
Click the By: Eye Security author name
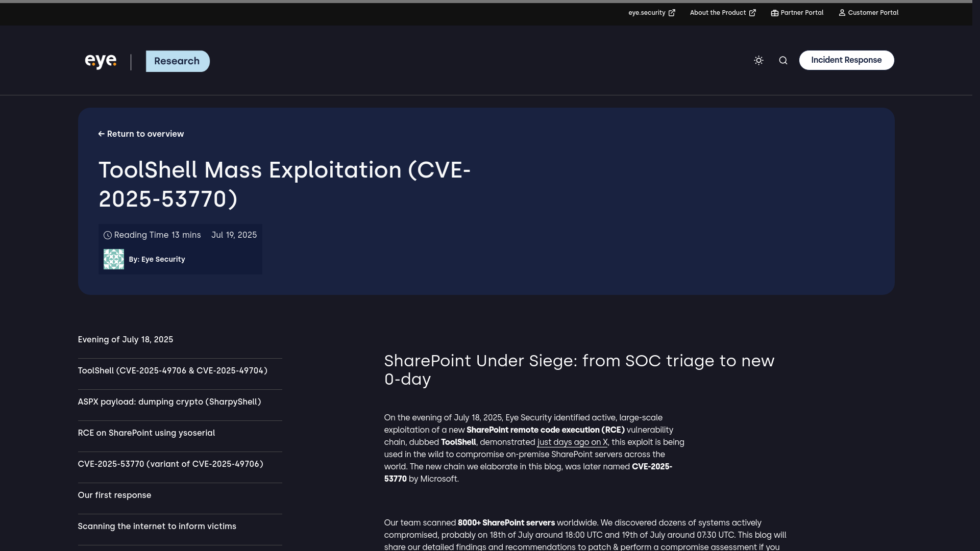coord(157,259)
